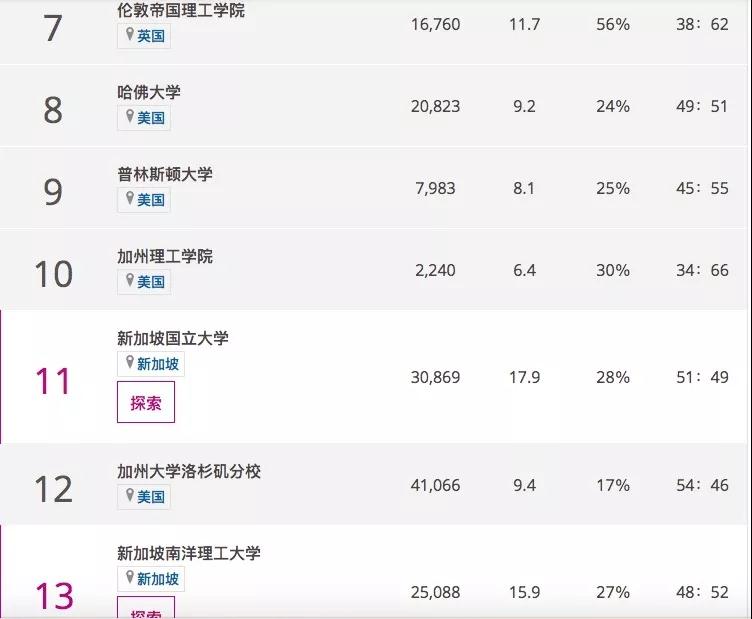Open 新加坡国立大学 details
Image resolution: width=752 pixels, height=619 pixels.
click(173, 338)
